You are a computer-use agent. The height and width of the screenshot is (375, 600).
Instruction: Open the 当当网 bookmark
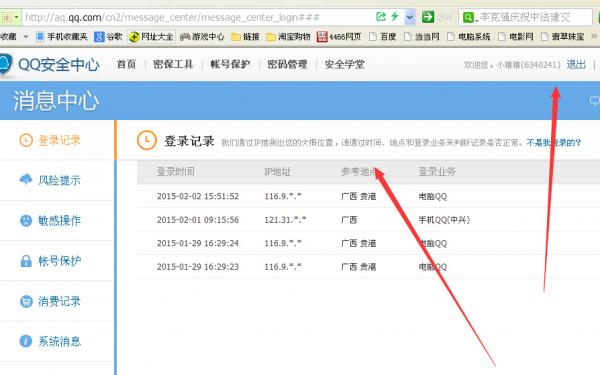422,37
